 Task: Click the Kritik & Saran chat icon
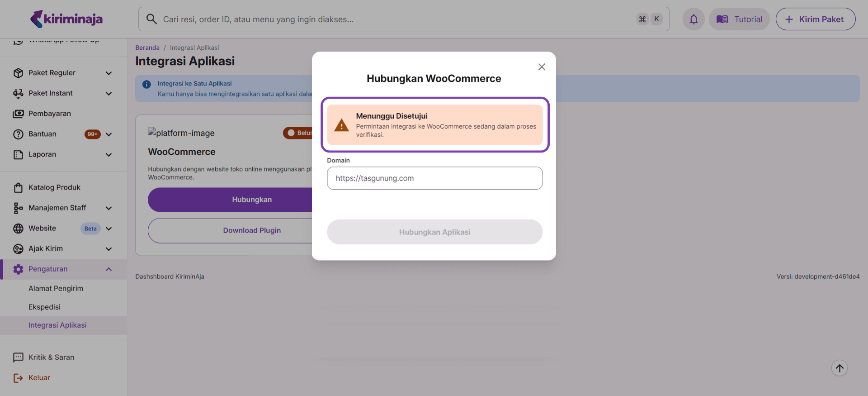(18, 357)
